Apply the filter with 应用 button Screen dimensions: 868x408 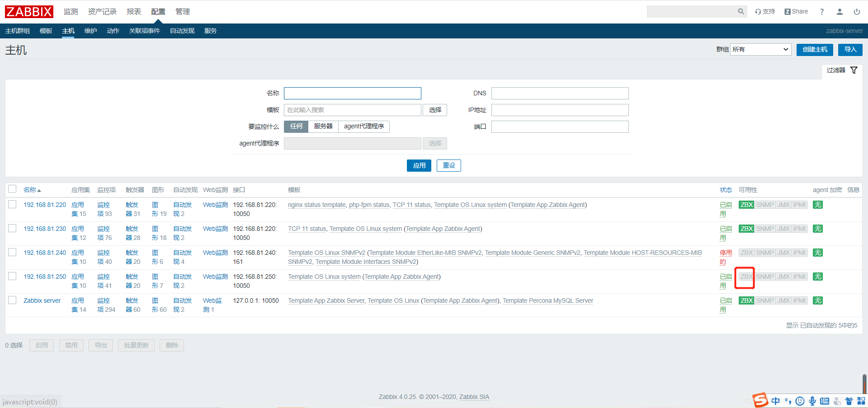coord(419,165)
